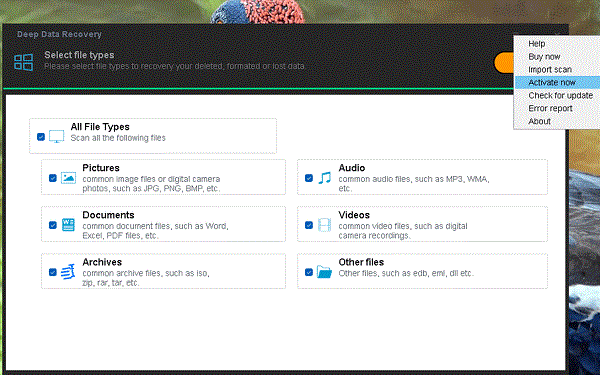Open About from the menu
Viewport: 600px width, 375px height.
[x=557, y=121]
